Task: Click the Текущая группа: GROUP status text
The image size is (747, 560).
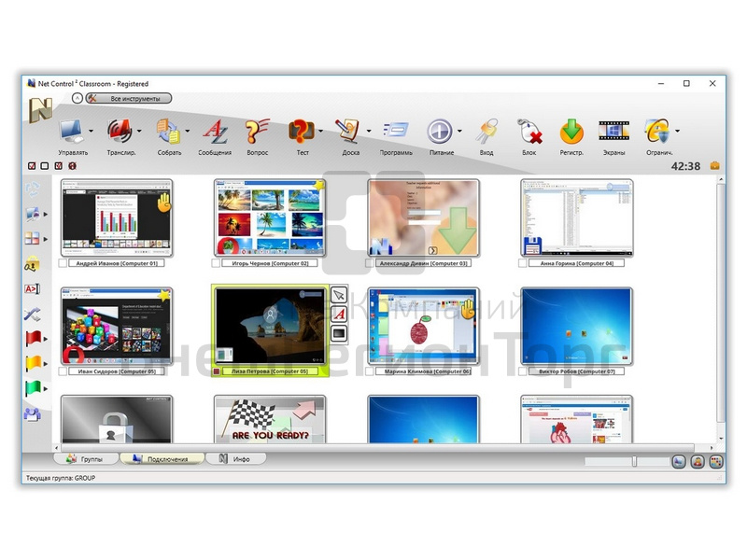Action: coord(61,478)
